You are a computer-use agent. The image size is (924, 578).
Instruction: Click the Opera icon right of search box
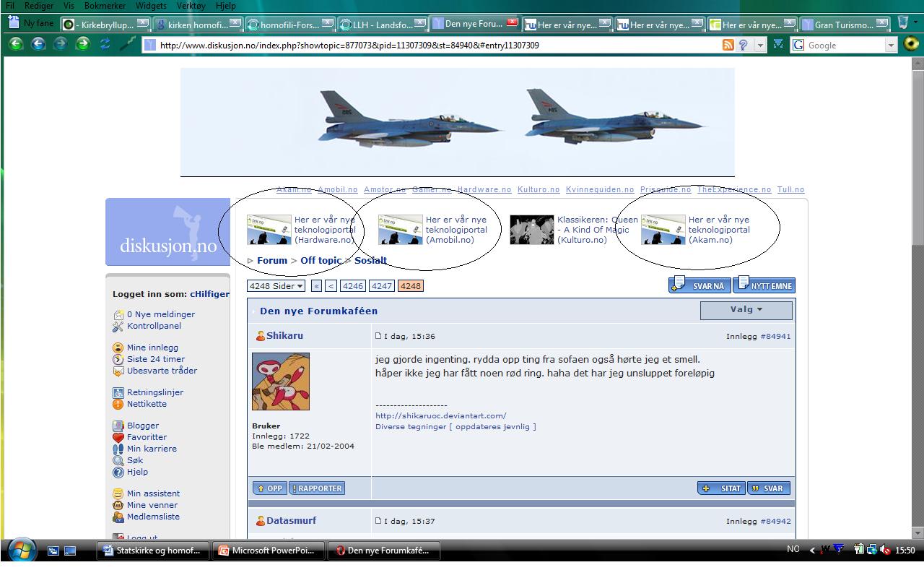[x=911, y=44]
